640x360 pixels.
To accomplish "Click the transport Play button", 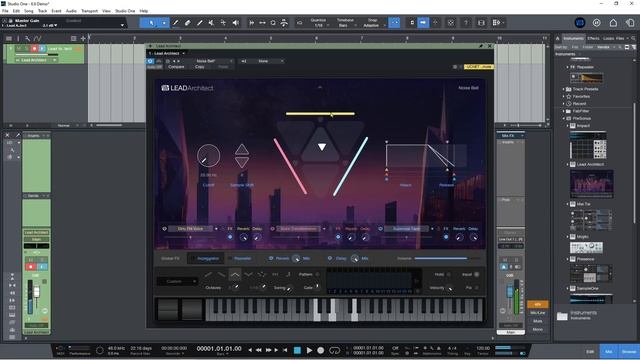I will point(309,350).
